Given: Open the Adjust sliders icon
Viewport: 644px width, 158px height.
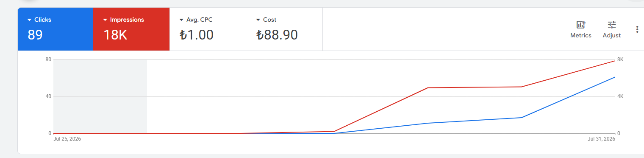Looking at the screenshot, I should point(612,25).
